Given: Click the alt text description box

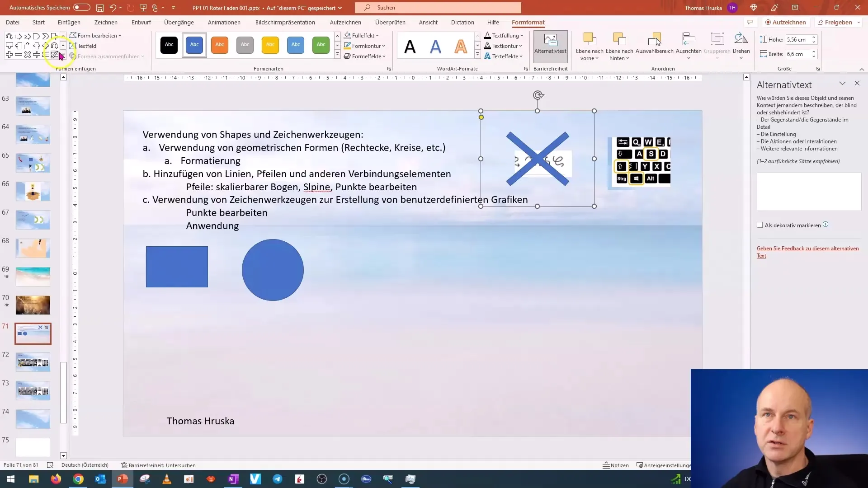Looking at the screenshot, I should 809,191.
